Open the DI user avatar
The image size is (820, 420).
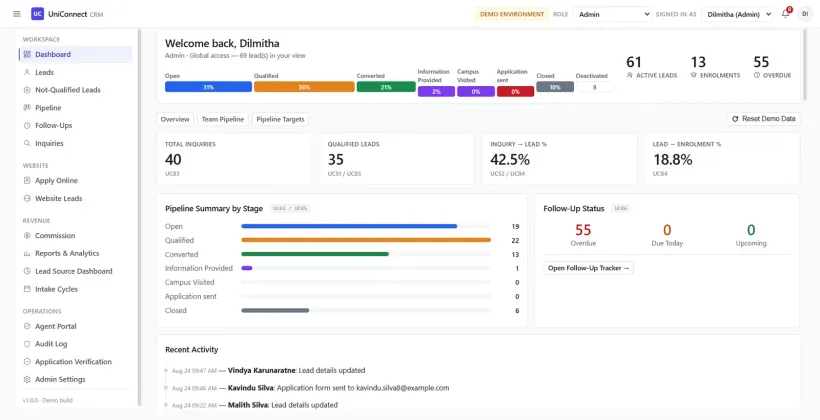tap(805, 14)
